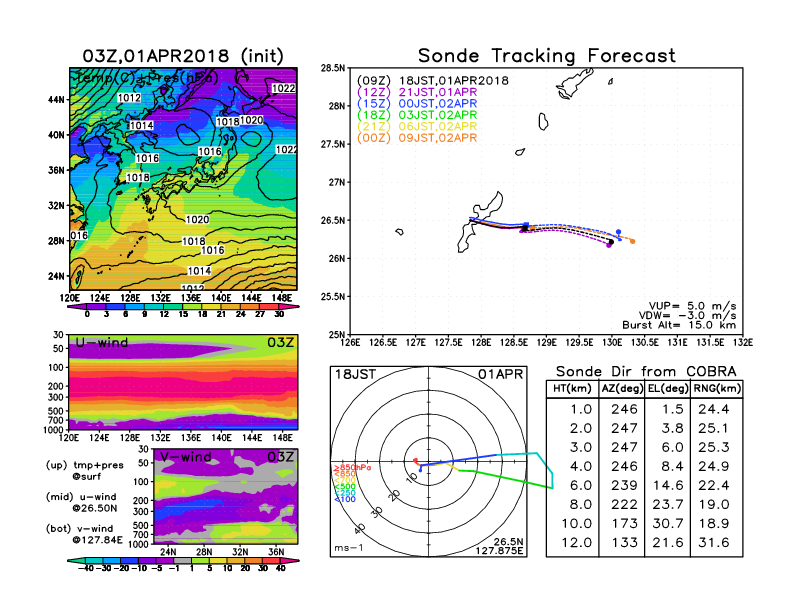
Task: Click the 'EL(deg)' column header
Action: (668, 389)
